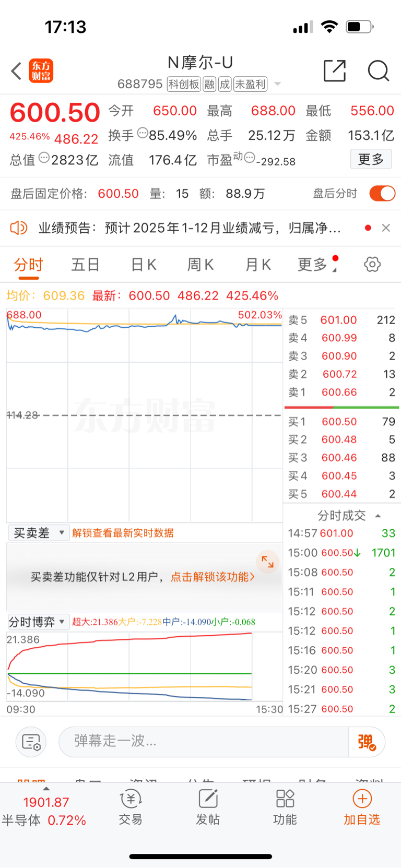Expand the 更多 chart period menu
Screen dimensions: 401x868
[317, 265]
